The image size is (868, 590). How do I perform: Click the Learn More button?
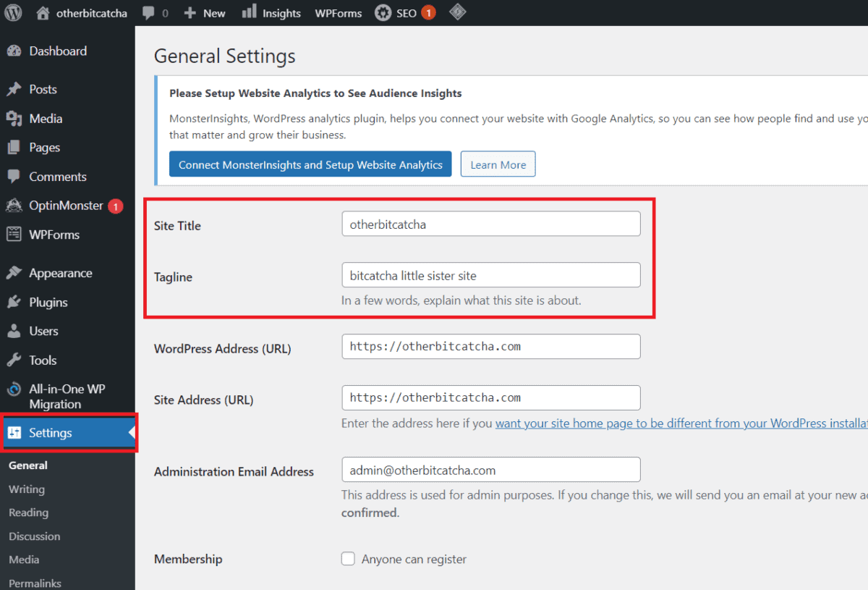[498, 164]
